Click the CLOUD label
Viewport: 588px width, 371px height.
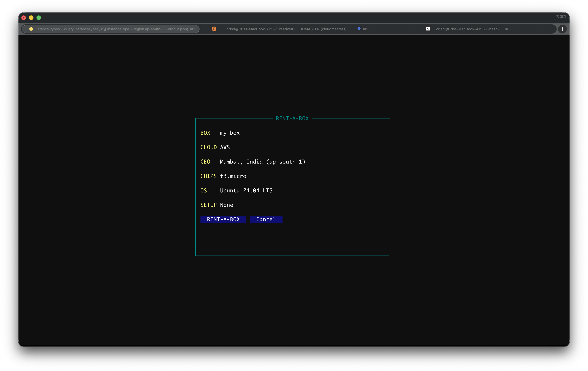tap(208, 147)
